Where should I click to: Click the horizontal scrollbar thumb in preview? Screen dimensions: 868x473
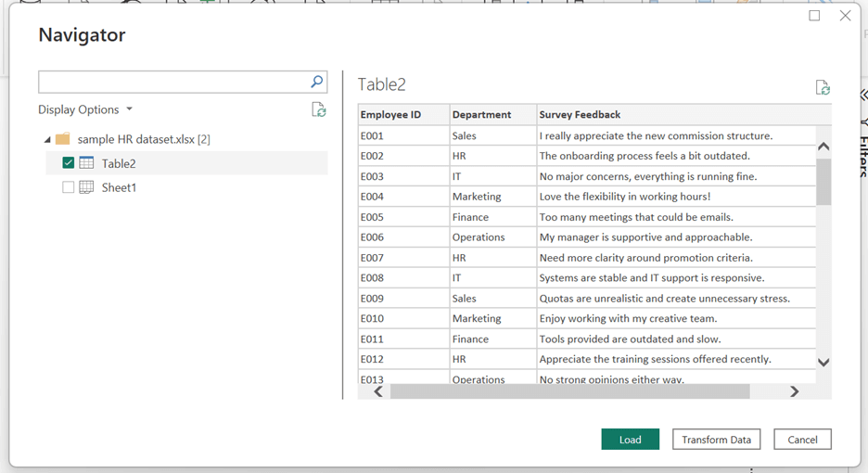[x=570, y=391]
